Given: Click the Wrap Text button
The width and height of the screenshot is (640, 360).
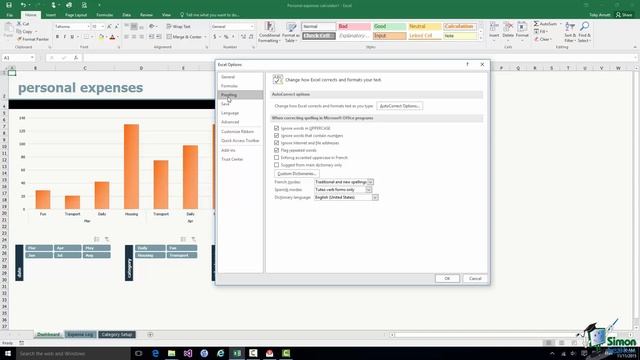Looking at the screenshot, I should 178,26.
